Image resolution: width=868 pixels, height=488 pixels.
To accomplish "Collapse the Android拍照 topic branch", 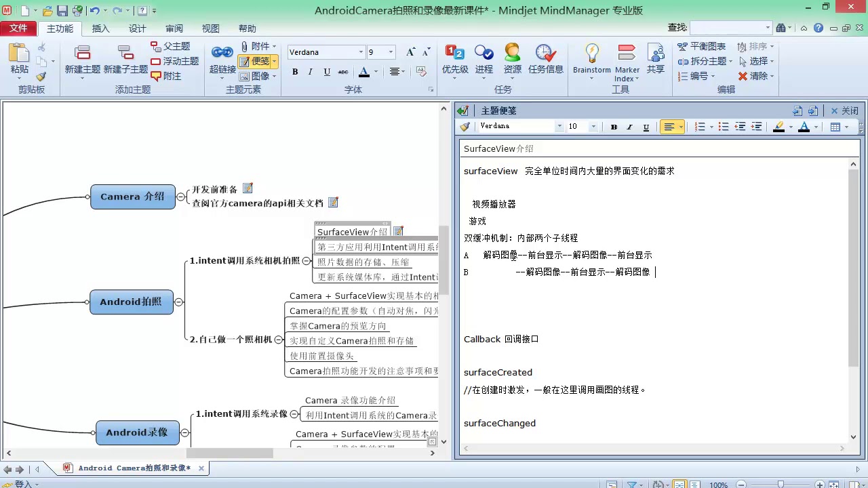I will tap(179, 302).
